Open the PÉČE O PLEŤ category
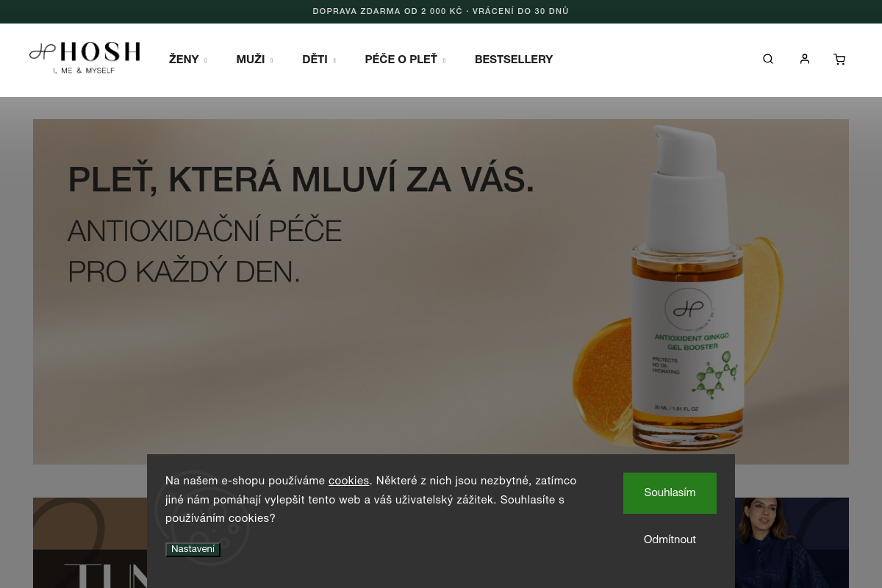Image resolution: width=882 pixels, height=588 pixels. pyautogui.click(x=401, y=60)
